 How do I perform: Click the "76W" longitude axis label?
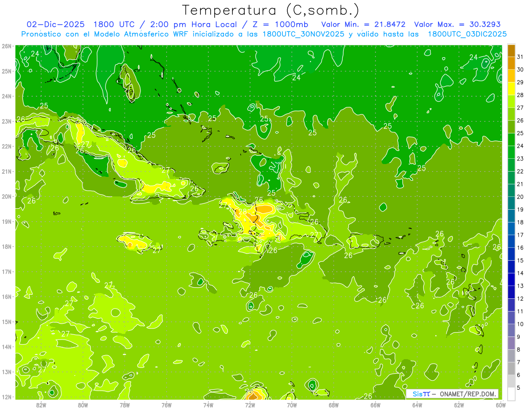pyautogui.click(x=166, y=405)
